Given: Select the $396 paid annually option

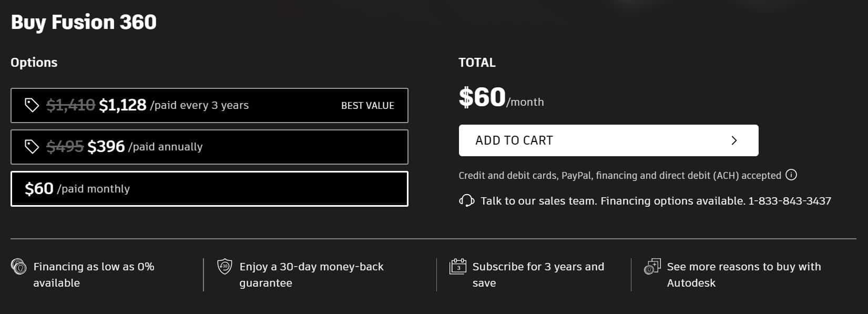Looking at the screenshot, I should click(x=209, y=147).
